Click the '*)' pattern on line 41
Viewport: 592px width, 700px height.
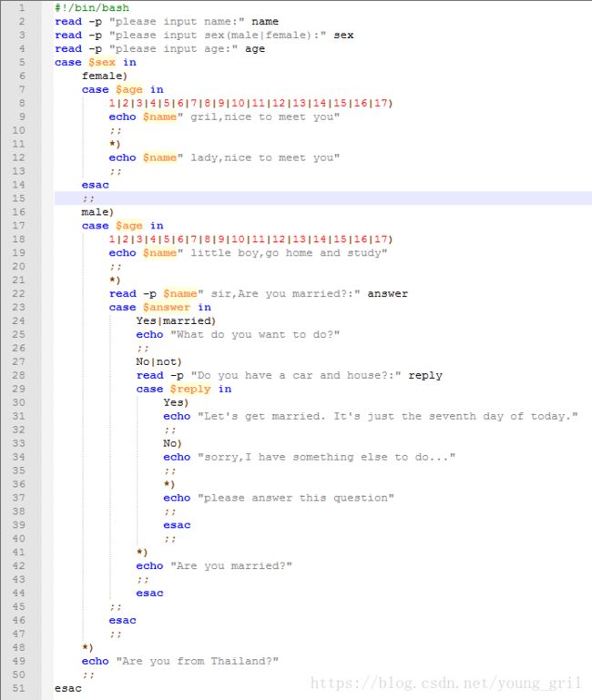pos(142,553)
